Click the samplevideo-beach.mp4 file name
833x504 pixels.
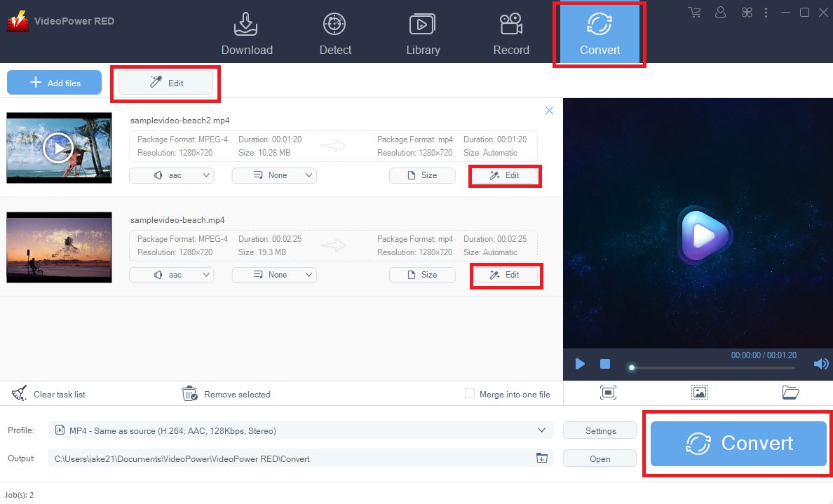point(177,220)
